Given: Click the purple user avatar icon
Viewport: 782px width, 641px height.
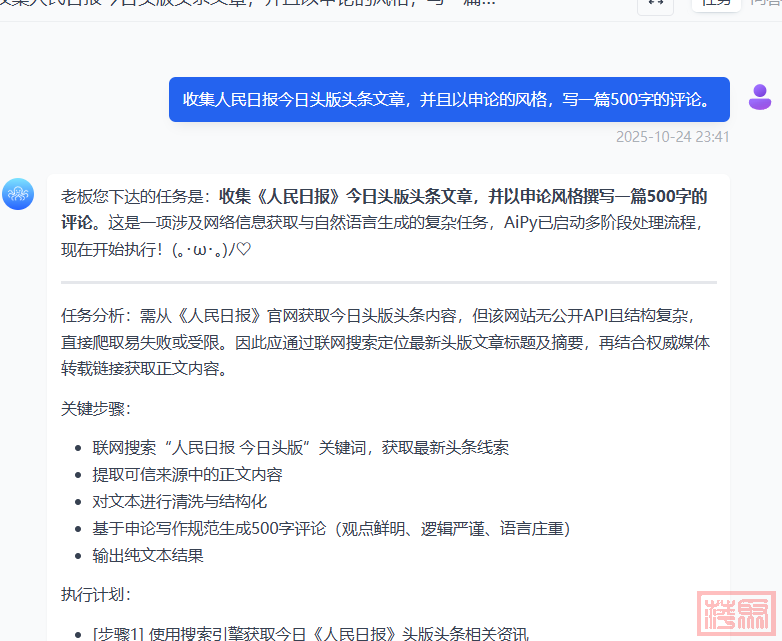Looking at the screenshot, I should (x=760, y=97).
